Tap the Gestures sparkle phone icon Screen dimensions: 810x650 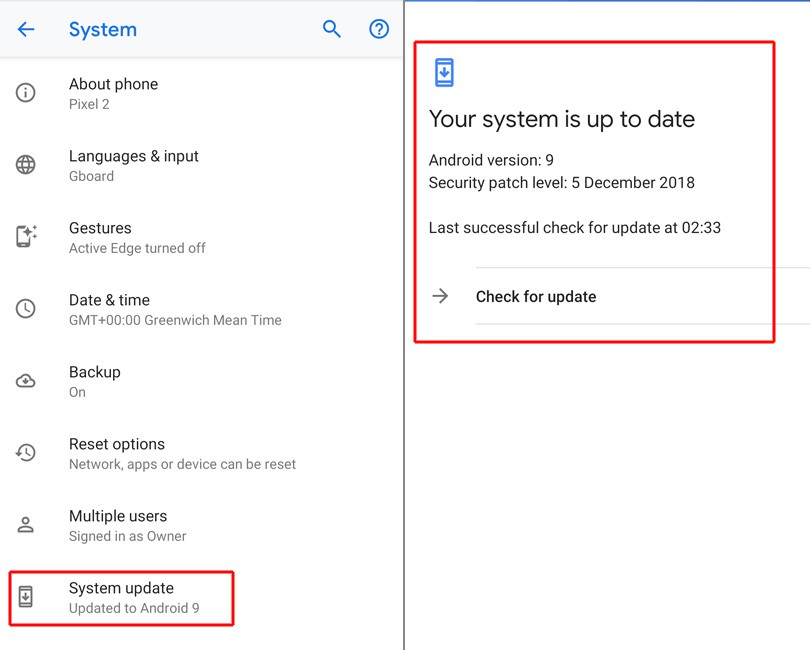pos(26,237)
